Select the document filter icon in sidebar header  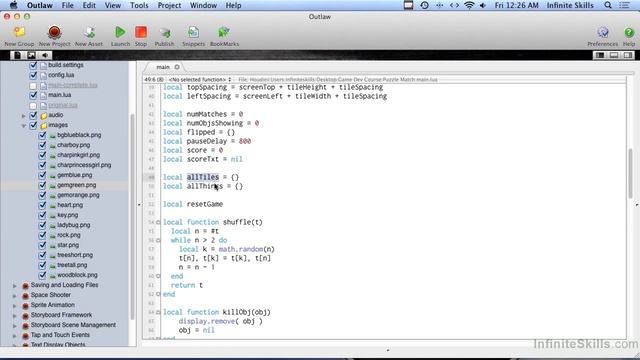(18, 55)
